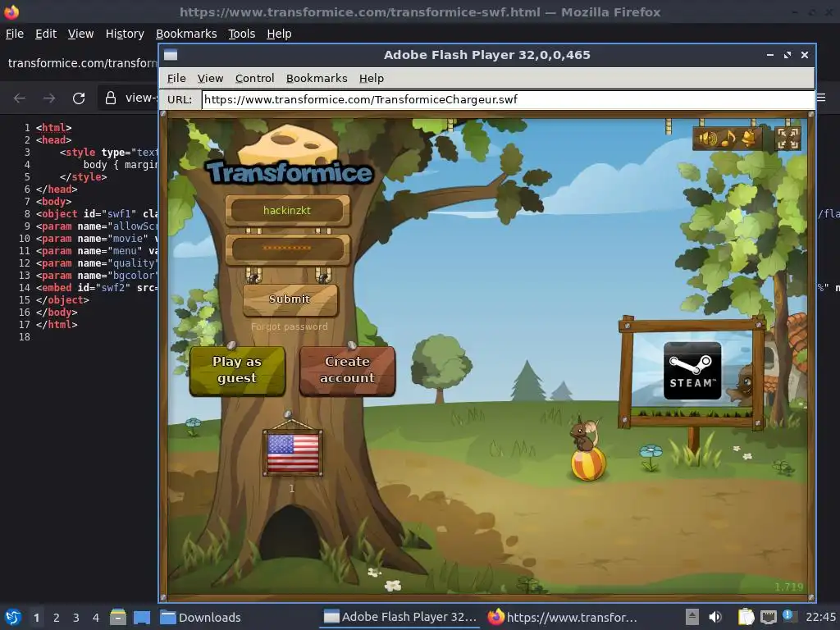The height and width of the screenshot is (630, 840).
Task: Open Flash Player Help menu
Action: tap(372, 78)
